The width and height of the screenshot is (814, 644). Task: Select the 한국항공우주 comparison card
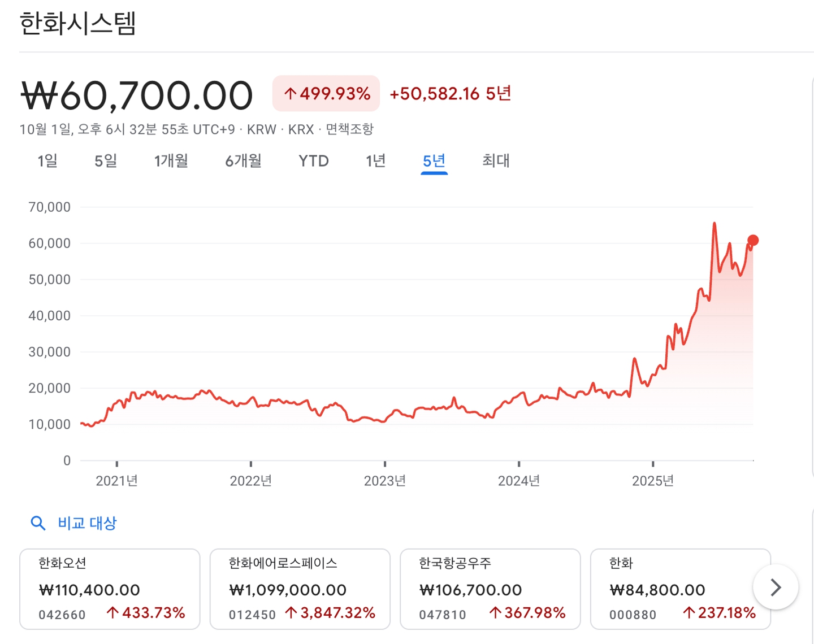point(490,589)
